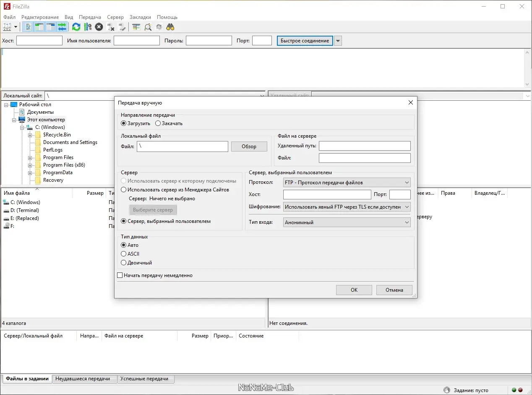This screenshot has height=395, width=532.
Task: Click the Порт field in the dialog
Action: tap(400, 195)
